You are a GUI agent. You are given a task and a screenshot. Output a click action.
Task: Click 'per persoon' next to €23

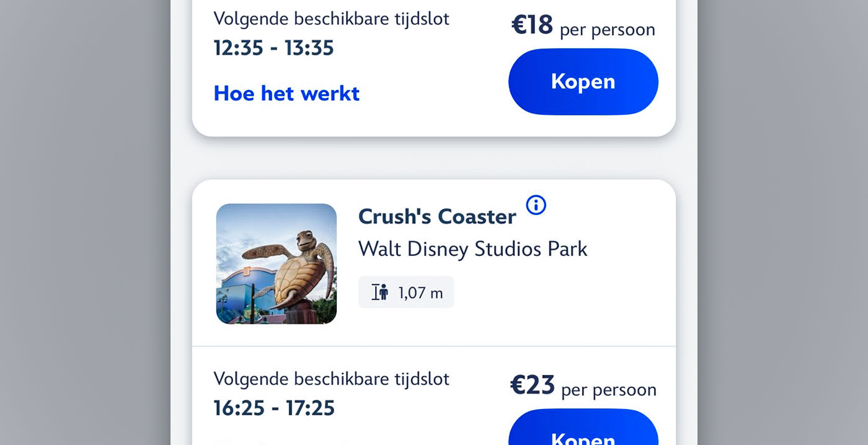(x=608, y=390)
